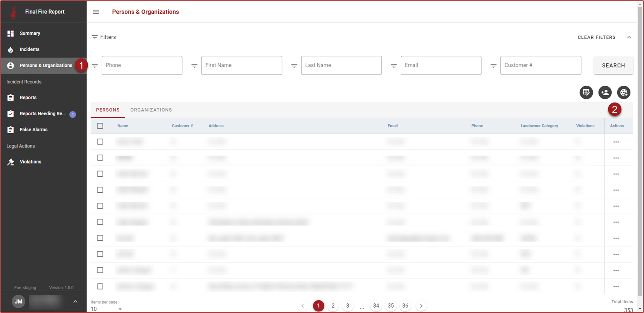Collapse the Filters panel with chevron
Screen dimensions: 644x313
pos(629,37)
